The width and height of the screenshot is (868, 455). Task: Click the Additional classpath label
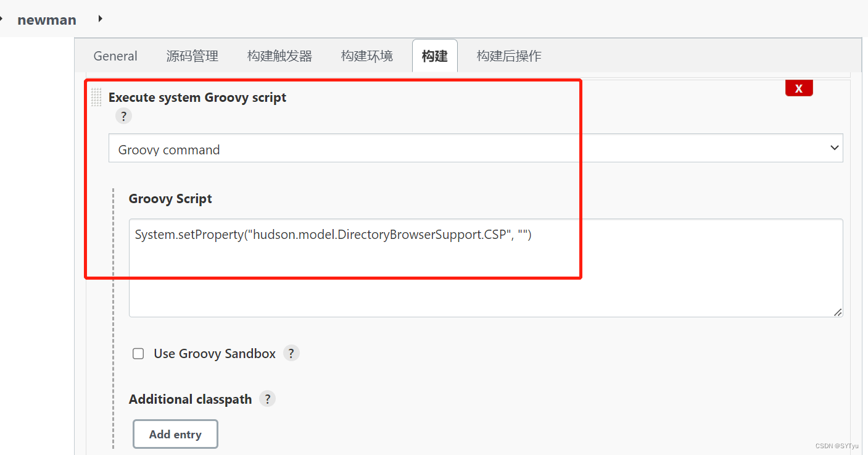pyautogui.click(x=190, y=399)
